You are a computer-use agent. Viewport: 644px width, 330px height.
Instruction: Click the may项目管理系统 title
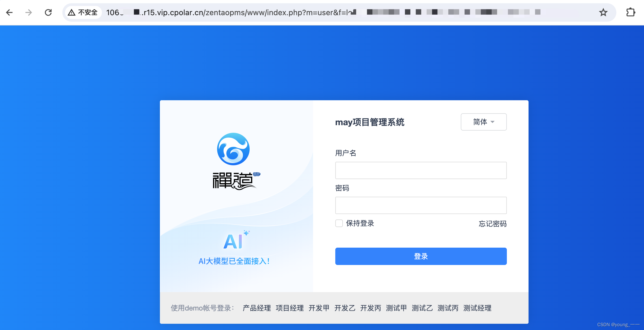(x=370, y=122)
